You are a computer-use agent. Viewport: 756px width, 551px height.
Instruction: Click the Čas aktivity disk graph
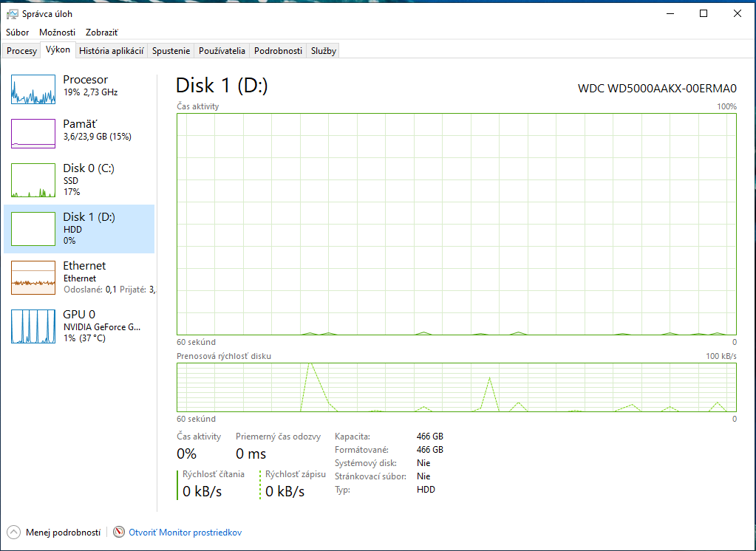pos(456,224)
